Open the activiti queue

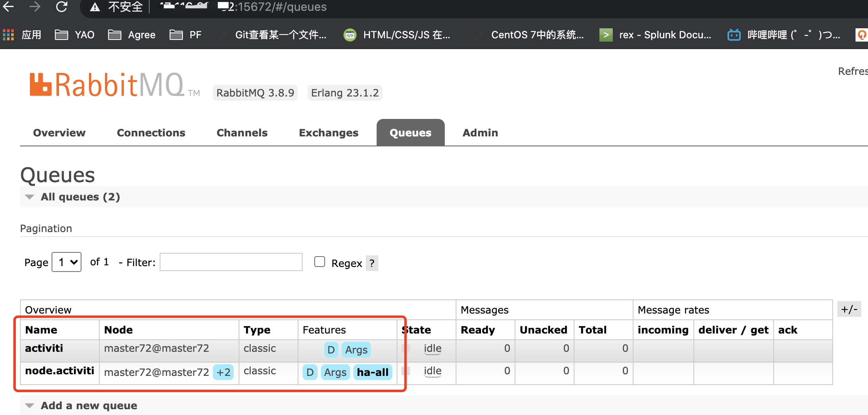pyautogui.click(x=44, y=348)
